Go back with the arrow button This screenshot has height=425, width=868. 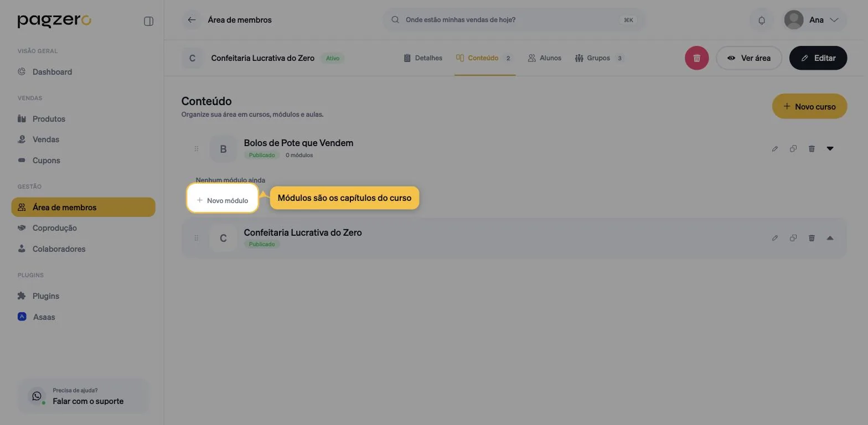click(192, 20)
